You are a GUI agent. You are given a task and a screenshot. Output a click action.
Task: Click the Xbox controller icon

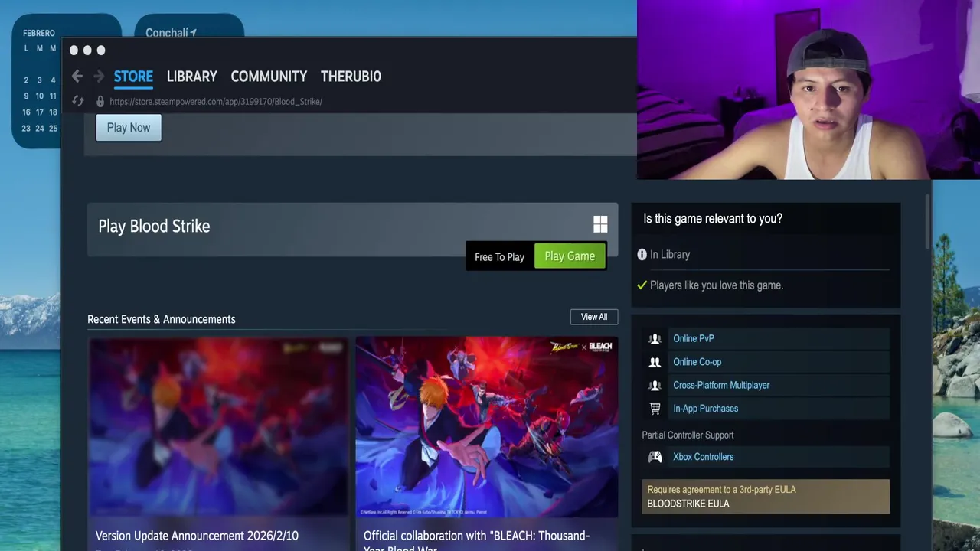(655, 457)
